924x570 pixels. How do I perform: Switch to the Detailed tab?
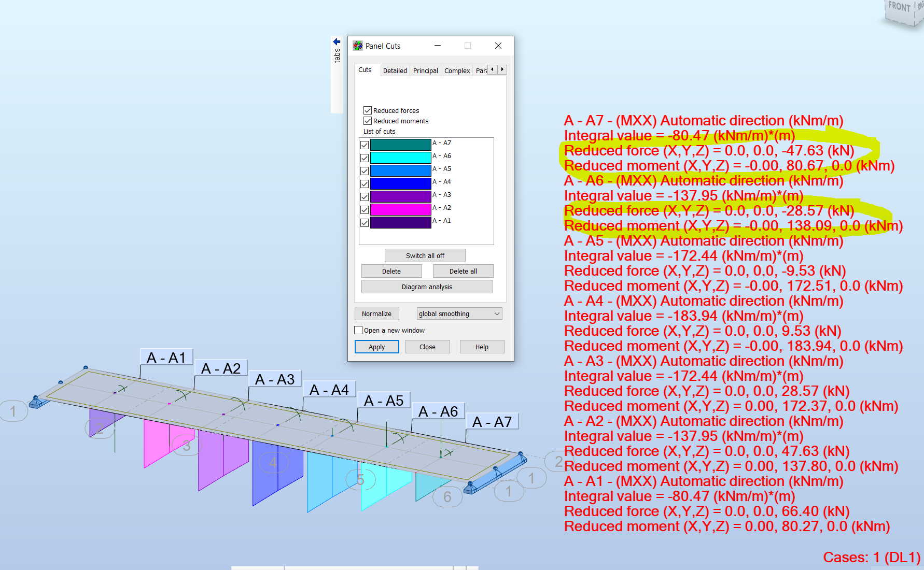[395, 70]
